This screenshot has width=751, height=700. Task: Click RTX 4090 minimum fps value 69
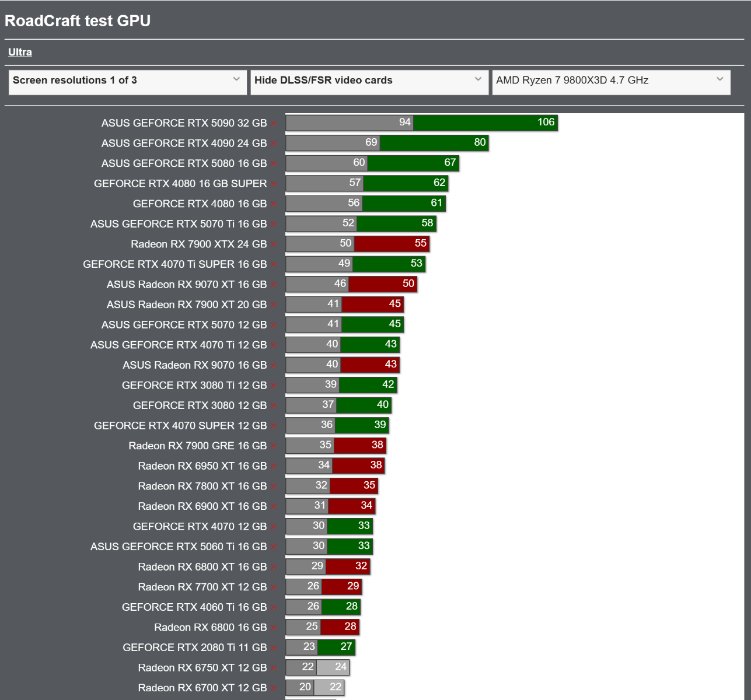pos(371,142)
